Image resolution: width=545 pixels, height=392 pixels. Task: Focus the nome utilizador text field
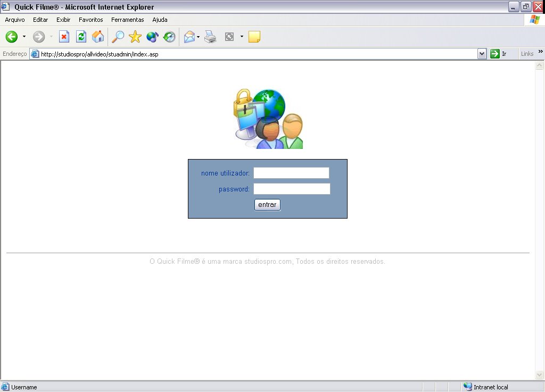(x=291, y=173)
